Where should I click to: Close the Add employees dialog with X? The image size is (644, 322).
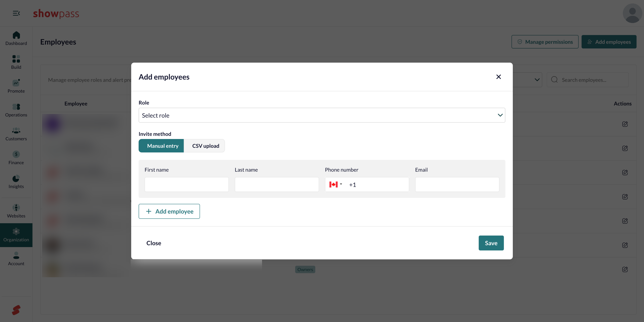(498, 77)
